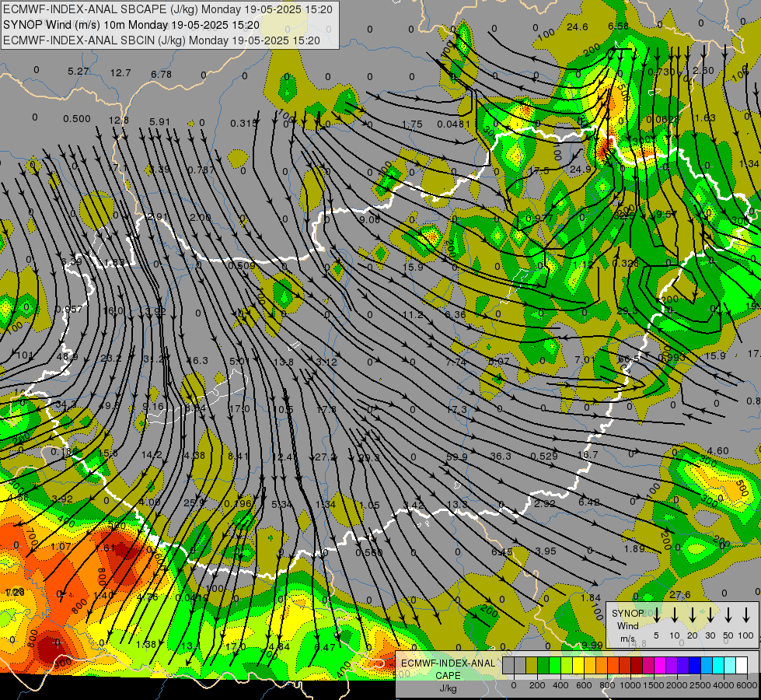Image resolution: width=761 pixels, height=700 pixels.
Task: Click the 11.2 value on the map
Action: click(x=413, y=315)
